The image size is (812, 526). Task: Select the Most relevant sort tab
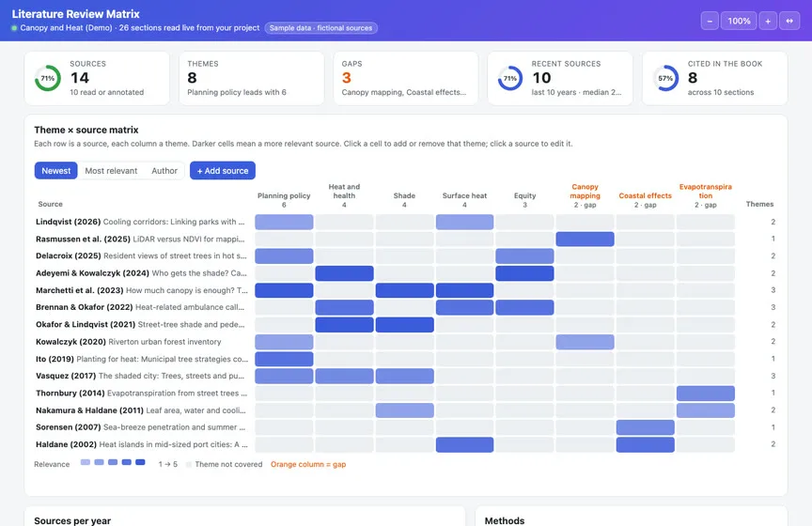coord(111,170)
